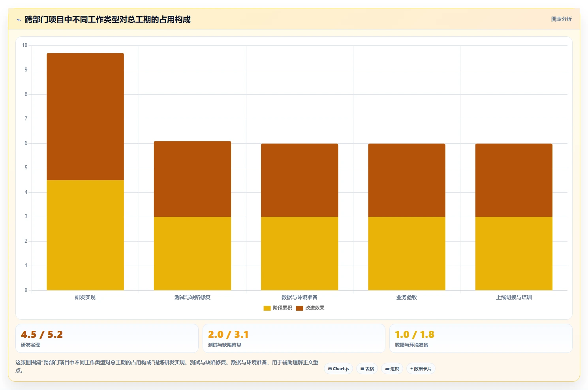Click the description text starting 这张图围绕
Screen dimensions: 588x390
click(x=167, y=366)
